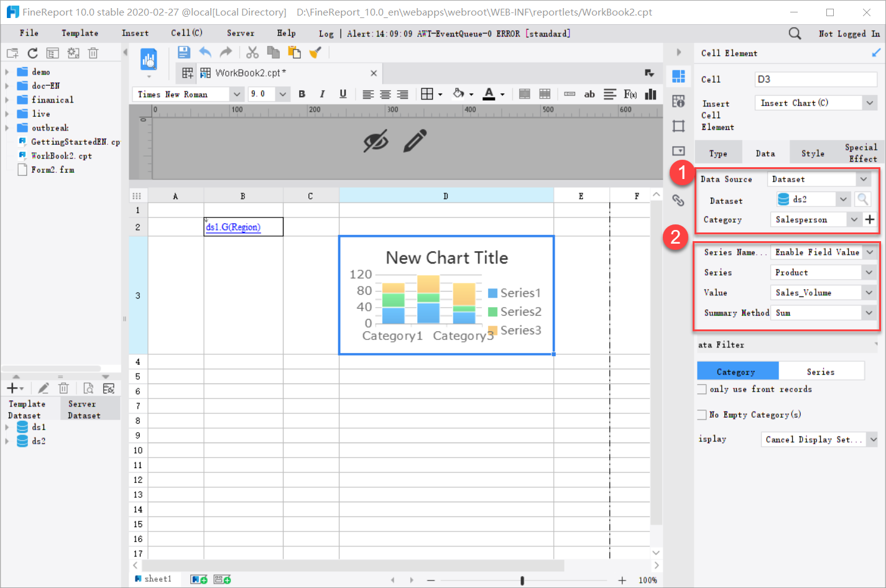The width and height of the screenshot is (886, 588).
Task: Switch Data Filter to Series
Action: (821, 370)
